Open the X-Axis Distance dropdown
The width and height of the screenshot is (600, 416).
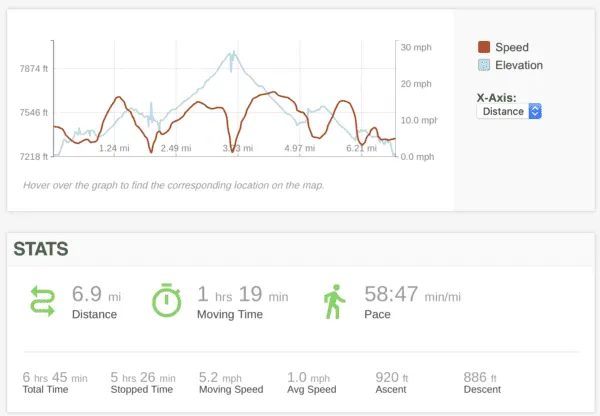click(509, 111)
